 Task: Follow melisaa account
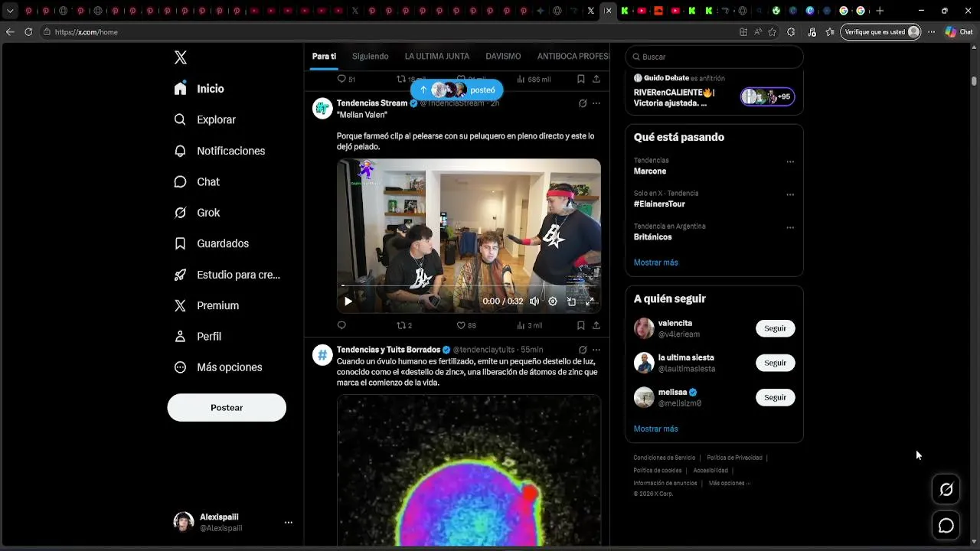(x=776, y=397)
